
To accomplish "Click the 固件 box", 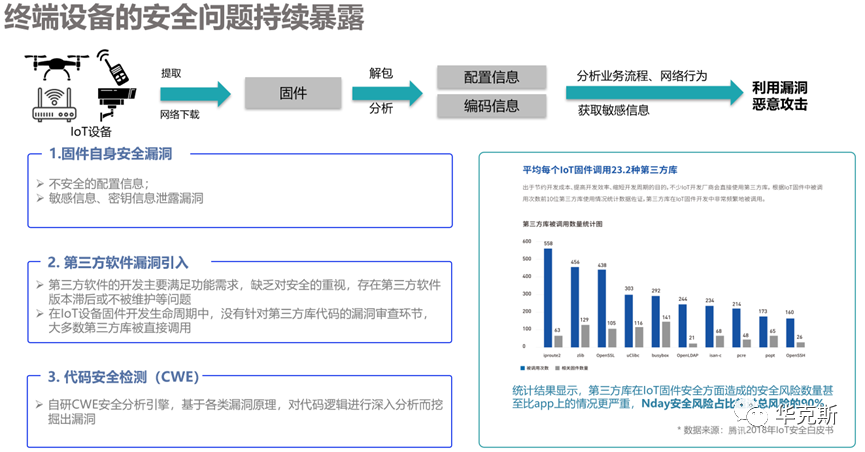I will pos(293,94).
